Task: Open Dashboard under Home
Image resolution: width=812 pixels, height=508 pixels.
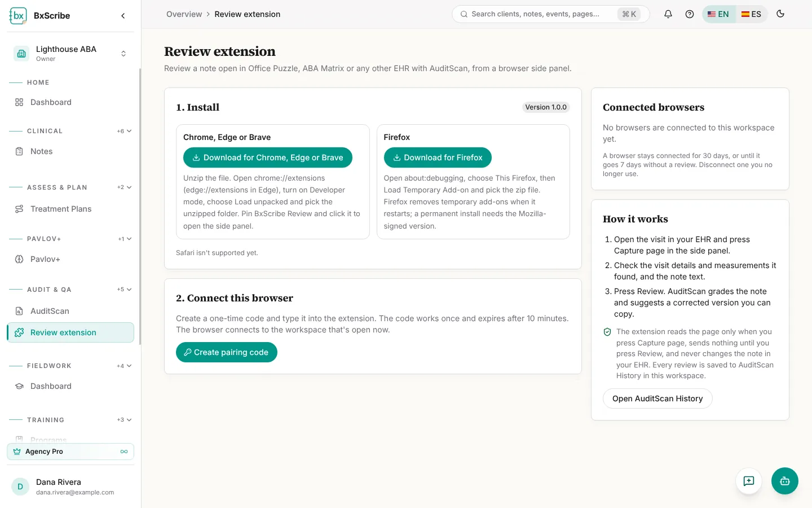Action: point(70,102)
